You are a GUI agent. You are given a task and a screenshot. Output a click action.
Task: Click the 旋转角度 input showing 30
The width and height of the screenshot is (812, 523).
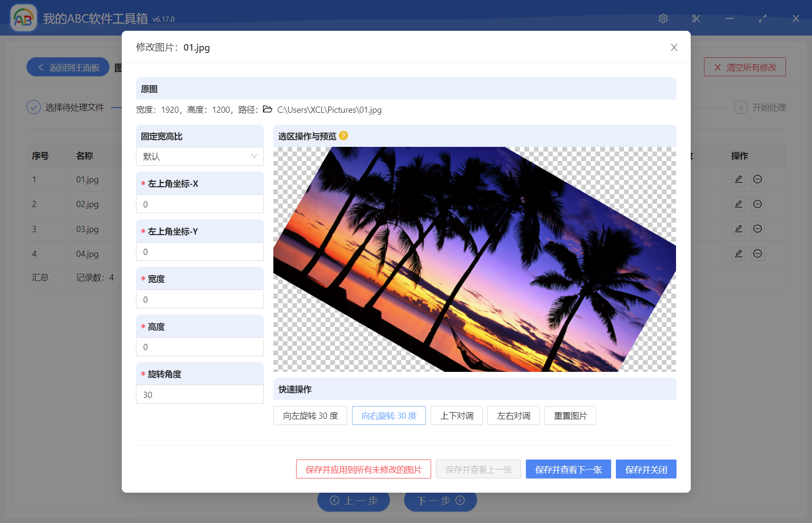[x=200, y=395]
